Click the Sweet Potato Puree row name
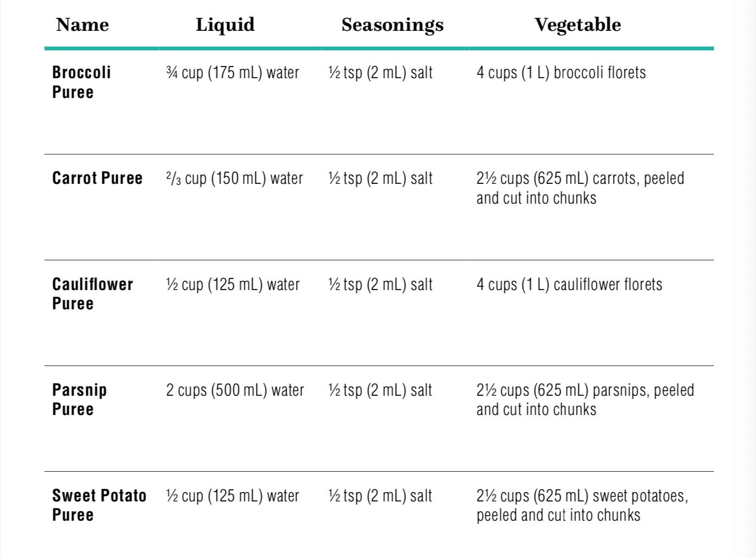The width and height of the screenshot is (756, 557). click(99, 505)
